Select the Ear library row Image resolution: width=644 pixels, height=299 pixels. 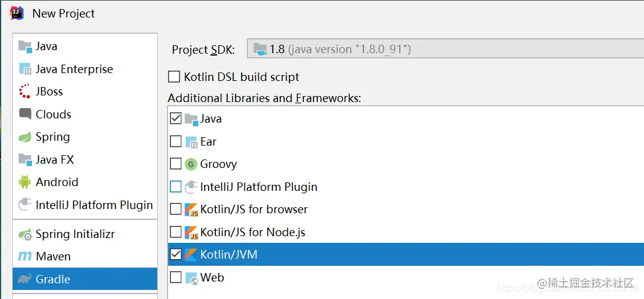pyautogui.click(x=208, y=141)
